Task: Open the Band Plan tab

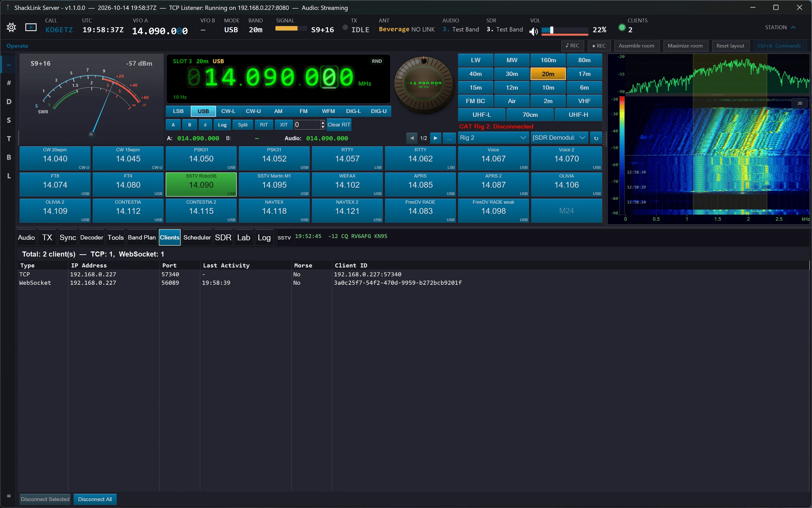Action: point(142,237)
